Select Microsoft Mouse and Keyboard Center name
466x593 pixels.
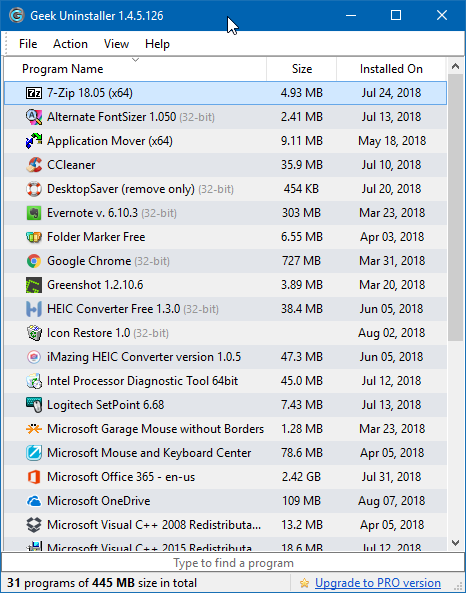(x=149, y=453)
